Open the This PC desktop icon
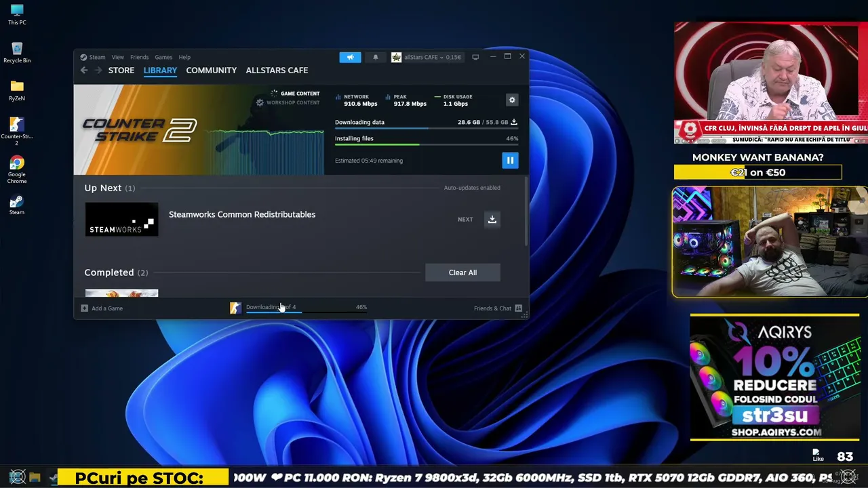868x488 pixels. pos(17,14)
